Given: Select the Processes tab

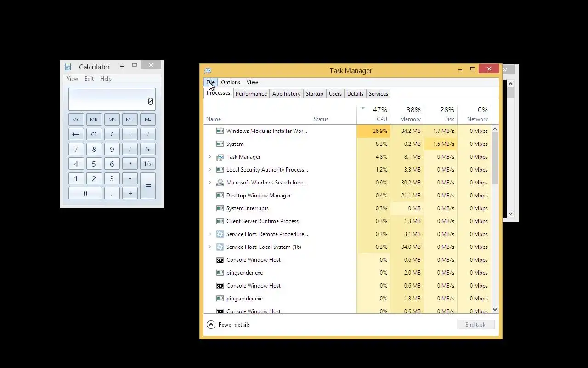Looking at the screenshot, I should tap(218, 93).
